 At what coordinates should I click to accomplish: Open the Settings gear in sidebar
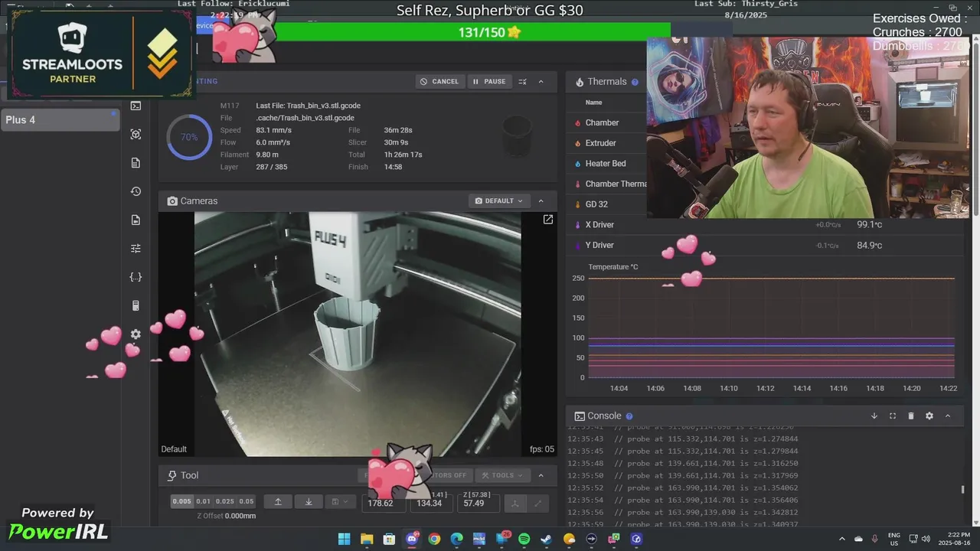point(136,334)
